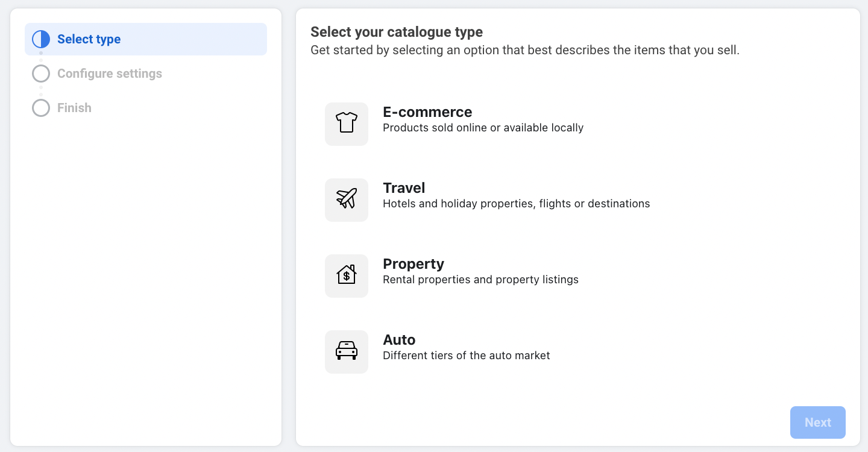Go to the Configure settings step label
The image size is (868, 452).
tap(110, 74)
